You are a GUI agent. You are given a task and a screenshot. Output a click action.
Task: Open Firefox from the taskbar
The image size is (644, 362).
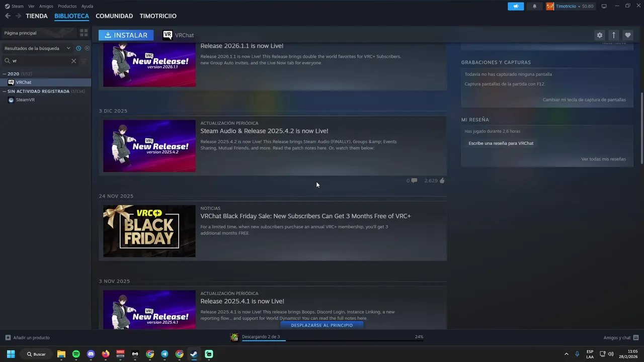(x=106, y=354)
